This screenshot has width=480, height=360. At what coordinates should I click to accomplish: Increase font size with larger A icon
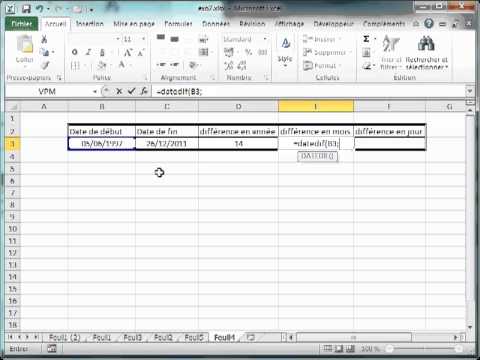[x=128, y=52]
